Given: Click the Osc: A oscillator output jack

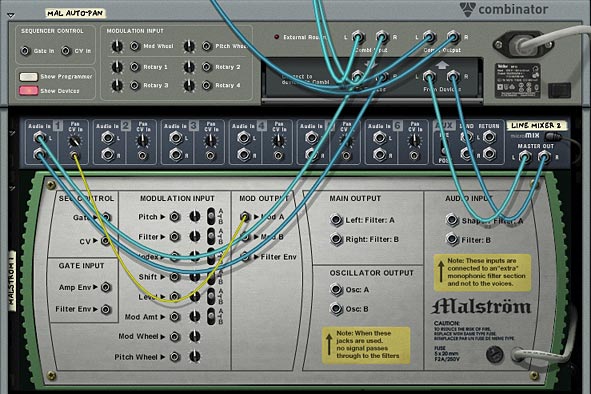Looking at the screenshot, I should click(x=335, y=290).
